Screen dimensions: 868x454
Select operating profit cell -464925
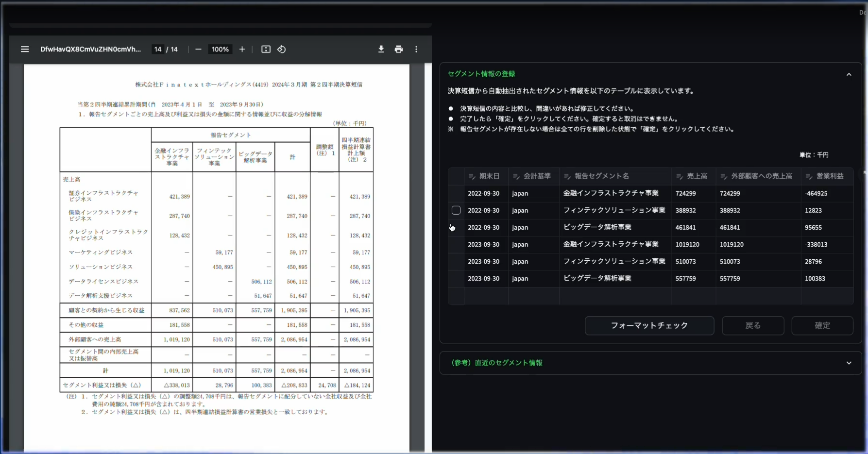pyautogui.click(x=827, y=193)
